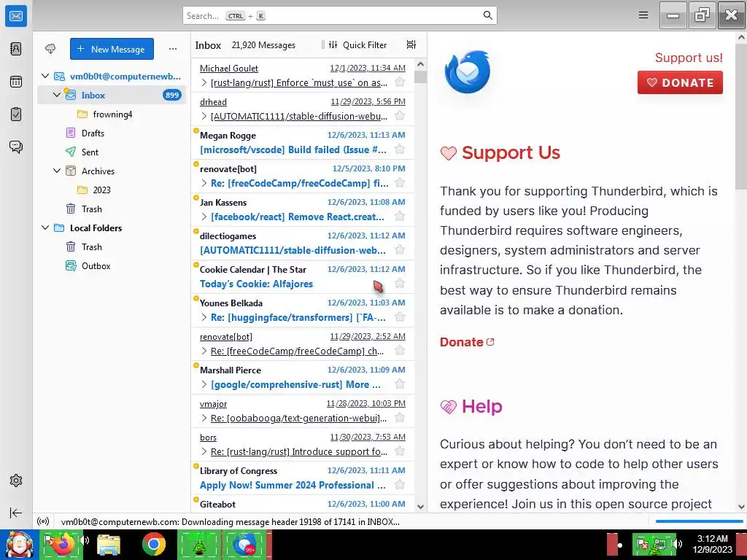Open Chrome from the taskbar
Viewport: 747px width, 560px height.
click(x=153, y=544)
